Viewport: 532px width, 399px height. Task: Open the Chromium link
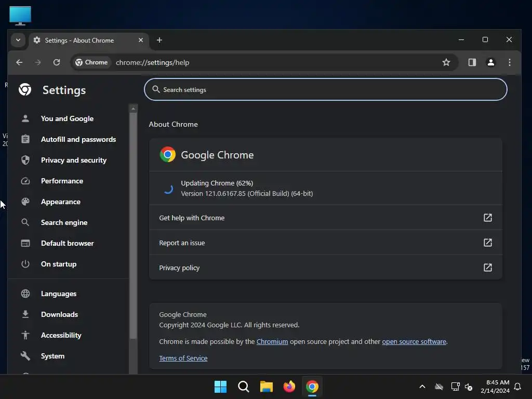point(272,342)
